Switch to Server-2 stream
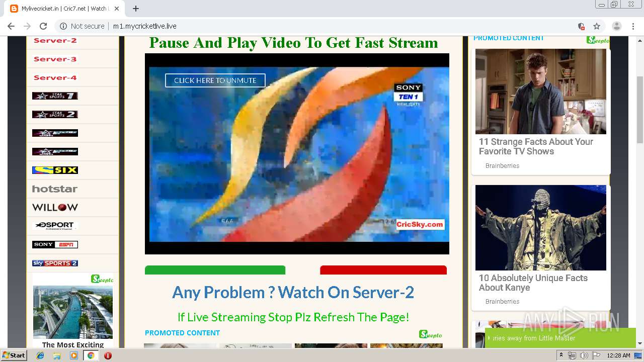 pos(55,41)
